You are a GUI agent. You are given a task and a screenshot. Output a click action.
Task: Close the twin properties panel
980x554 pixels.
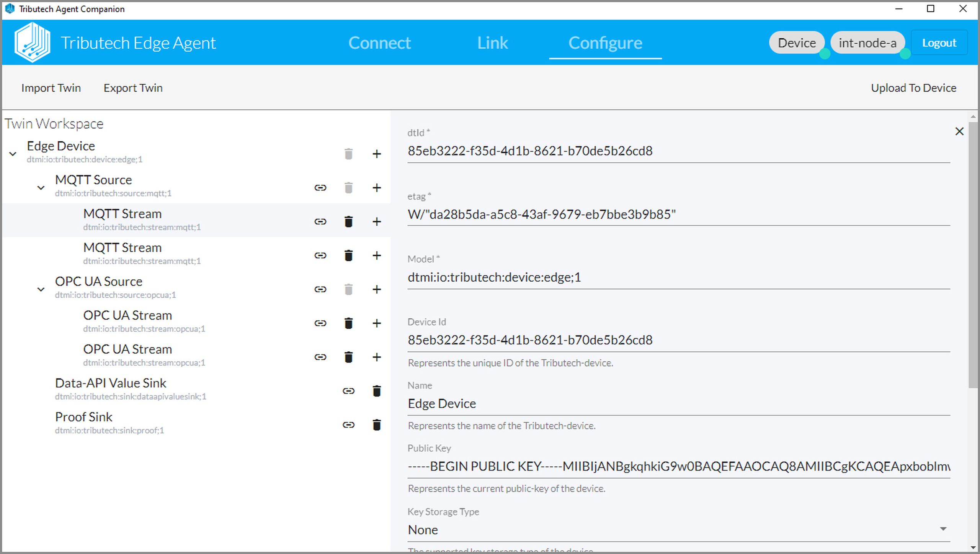(959, 131)
